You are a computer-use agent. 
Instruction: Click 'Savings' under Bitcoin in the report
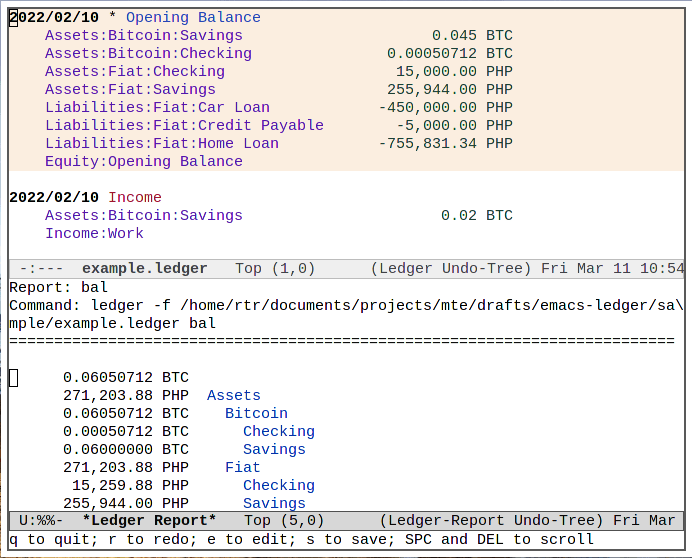[x=274, y=449]
